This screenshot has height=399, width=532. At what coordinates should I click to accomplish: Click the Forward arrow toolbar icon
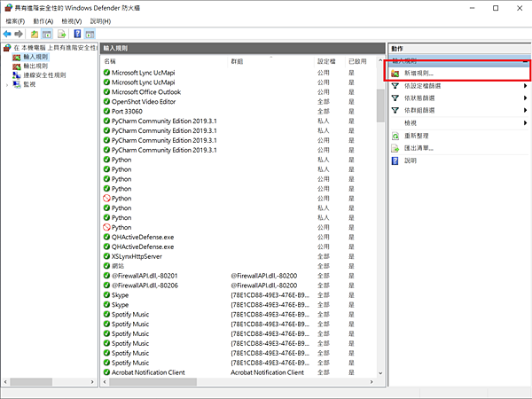[x=19, y=34]
